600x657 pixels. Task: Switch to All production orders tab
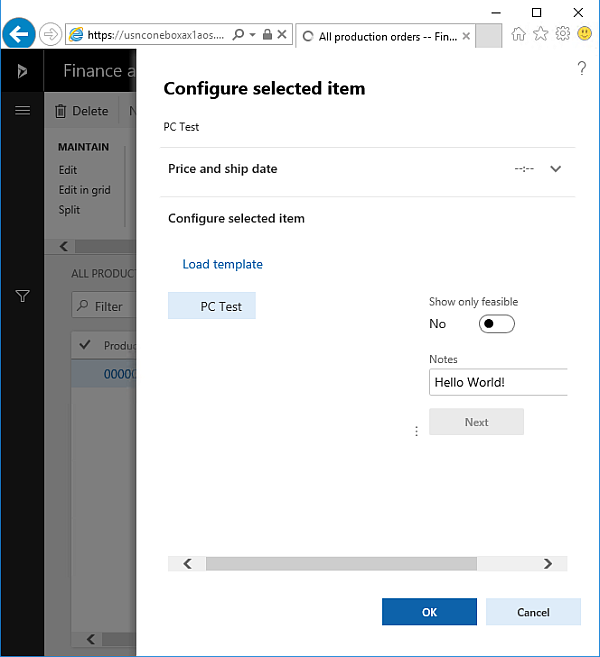coord(385,36)
